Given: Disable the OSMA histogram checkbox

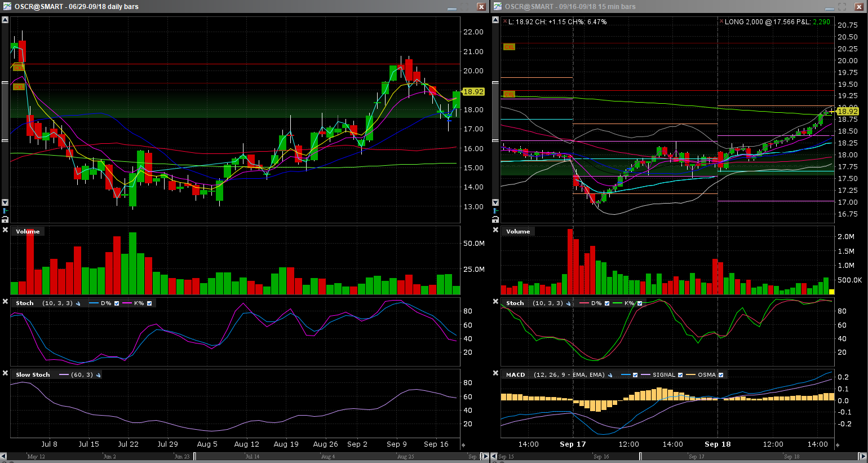Looking at the screenshot, I should [721, 375].
